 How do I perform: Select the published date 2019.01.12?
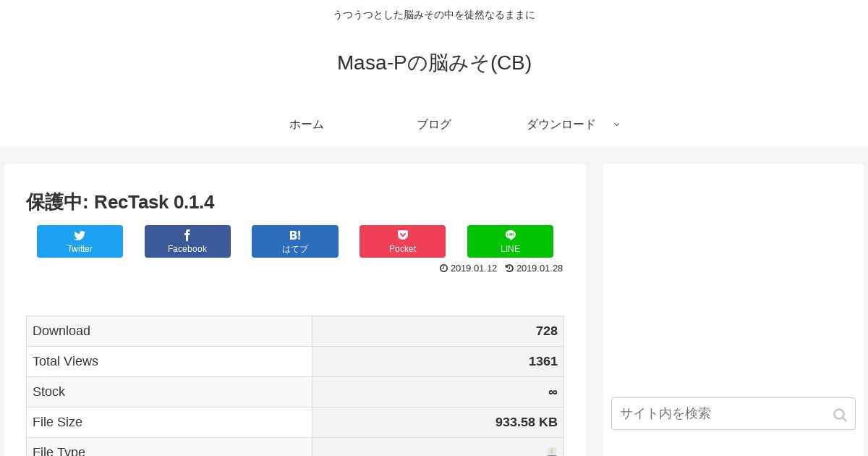(474, 269)
